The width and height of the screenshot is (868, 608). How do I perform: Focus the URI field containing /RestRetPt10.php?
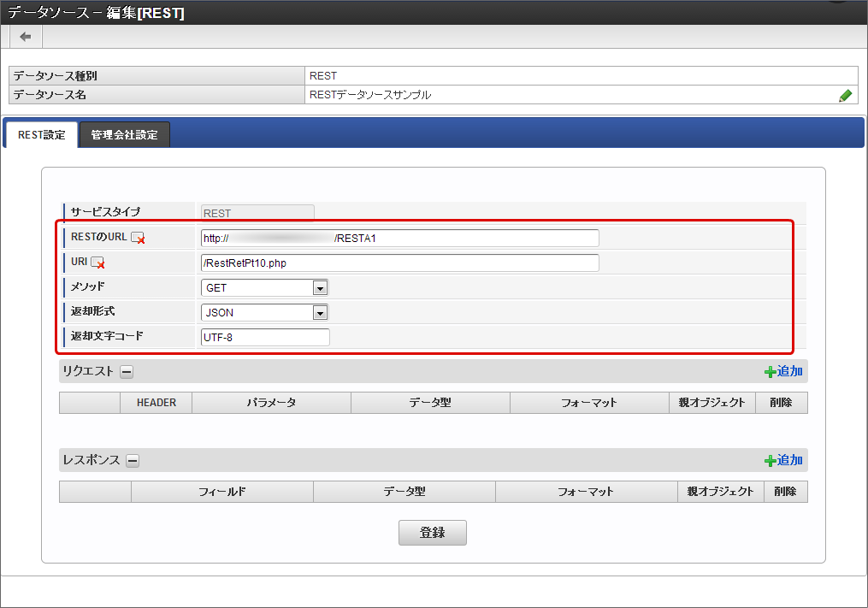[x=399, y=263]
